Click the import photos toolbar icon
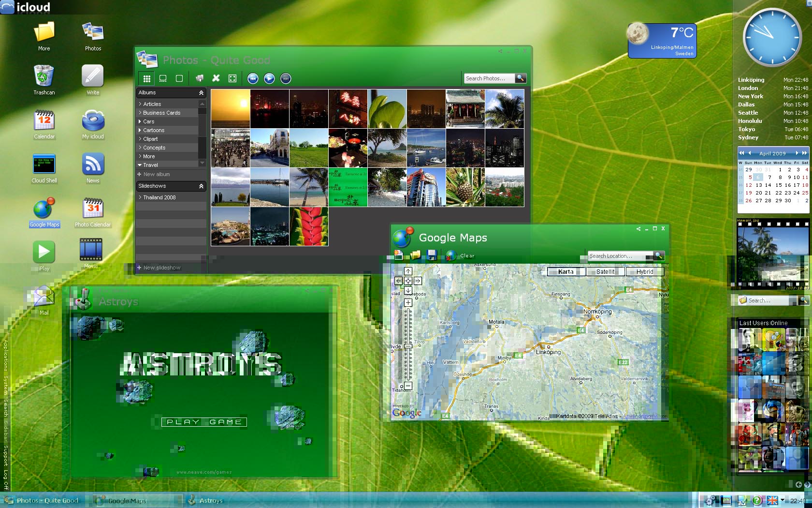Image resolution: width=812 pixels, height=508 pixels. click(199, 78)
